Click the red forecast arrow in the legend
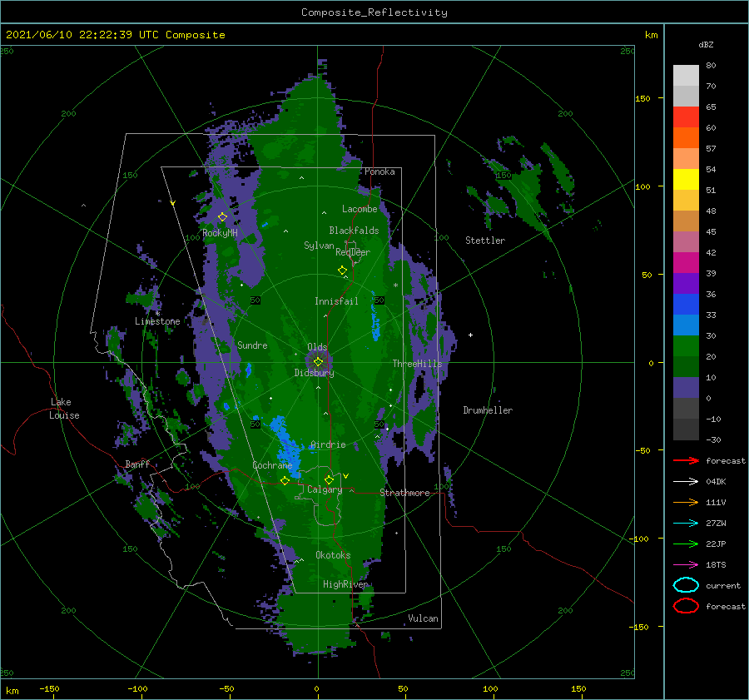The height and width of the screenshot is (700, 749). coord(686,460)
